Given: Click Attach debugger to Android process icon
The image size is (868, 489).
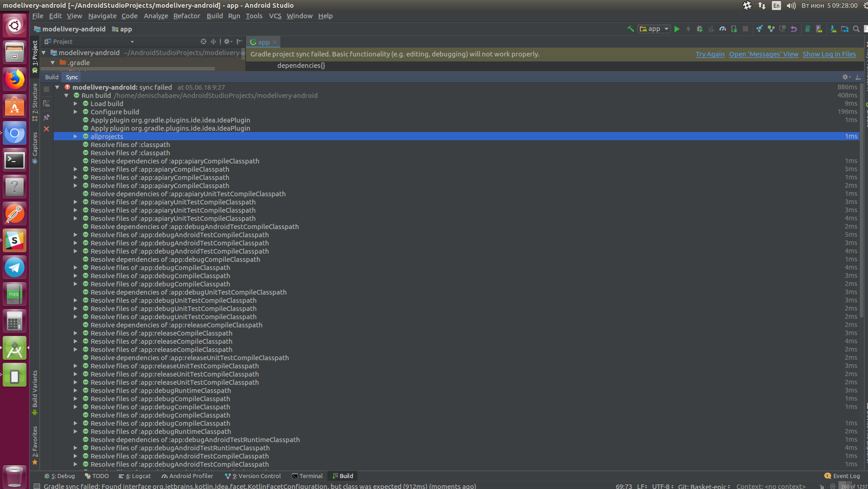Looking at the screenshot, I should pos(734,29).
